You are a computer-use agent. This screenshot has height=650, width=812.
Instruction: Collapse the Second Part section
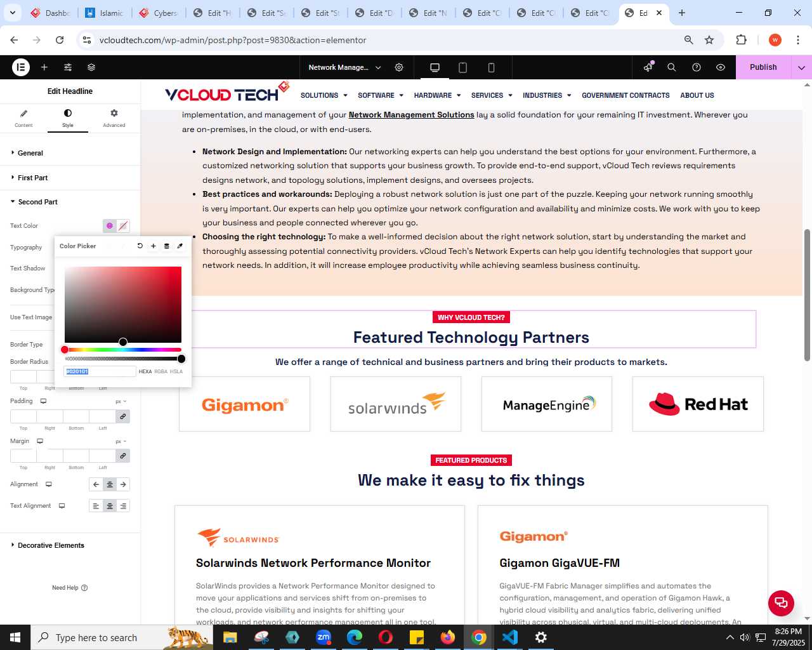70,202
